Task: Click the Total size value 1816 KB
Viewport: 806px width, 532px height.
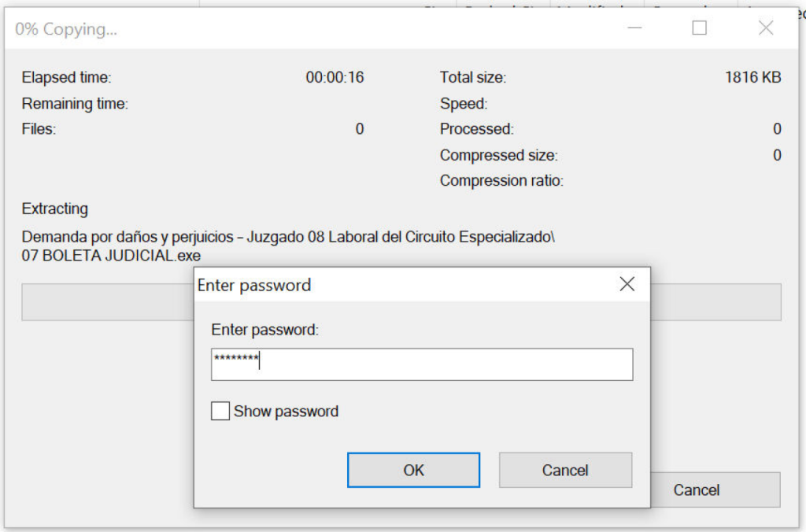Action: click(752, 77)
